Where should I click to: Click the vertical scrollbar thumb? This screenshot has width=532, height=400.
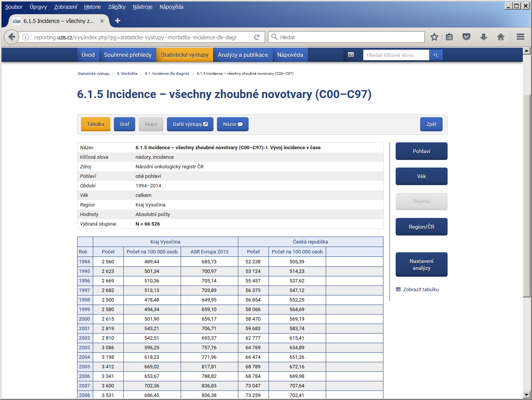[527, 195]
